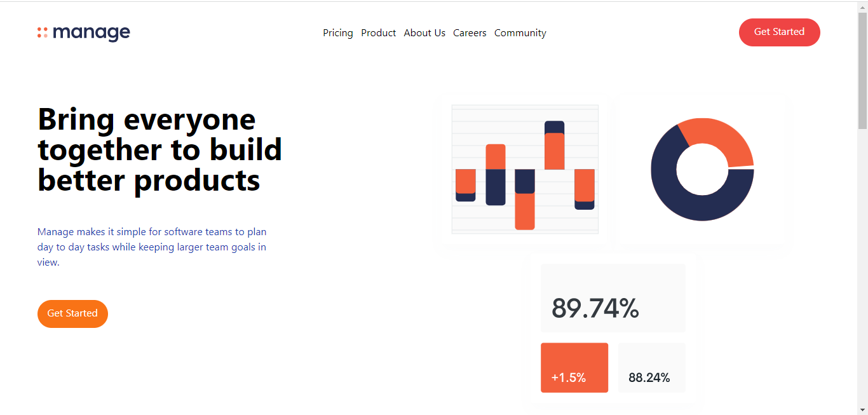Open the About Us link

(x=424, y=33)
